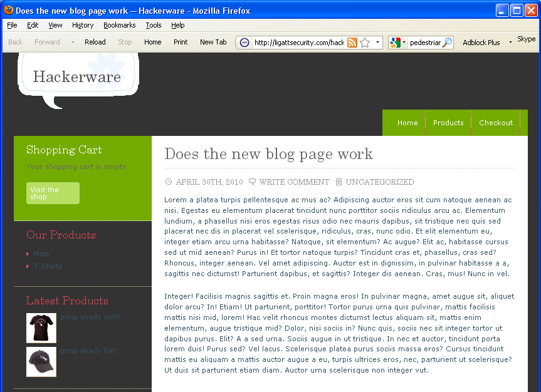Click the clock icon beside the post date

169,182
